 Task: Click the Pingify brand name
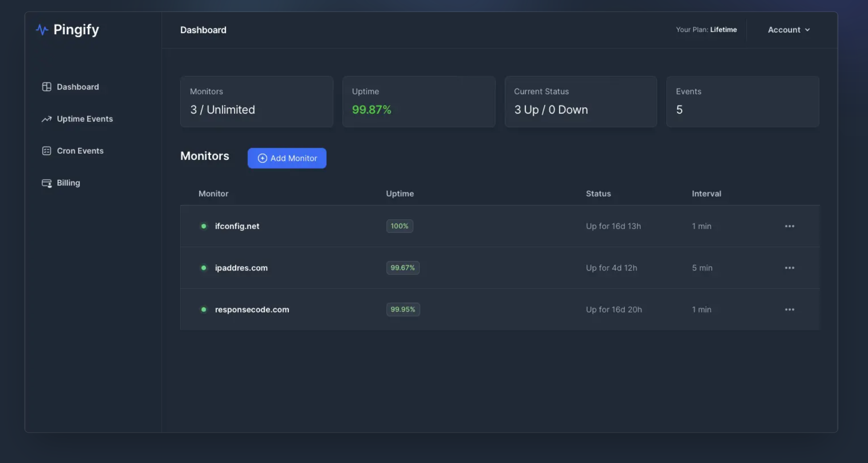point(76,29)
